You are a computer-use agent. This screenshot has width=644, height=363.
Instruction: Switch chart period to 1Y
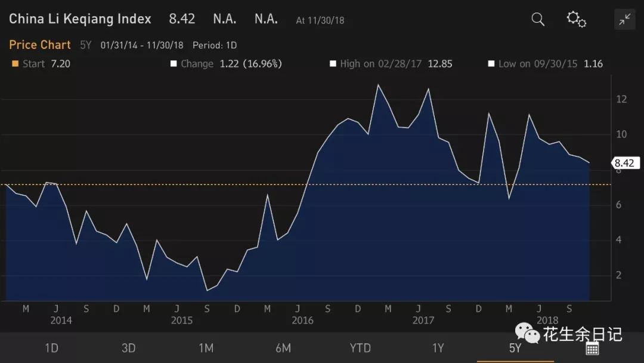click(438, 347)
